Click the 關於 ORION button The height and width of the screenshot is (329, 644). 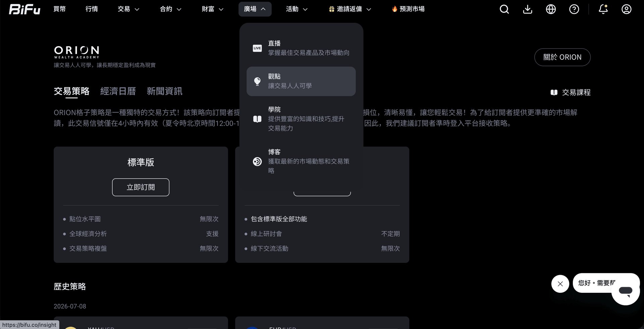coord(562,57)
